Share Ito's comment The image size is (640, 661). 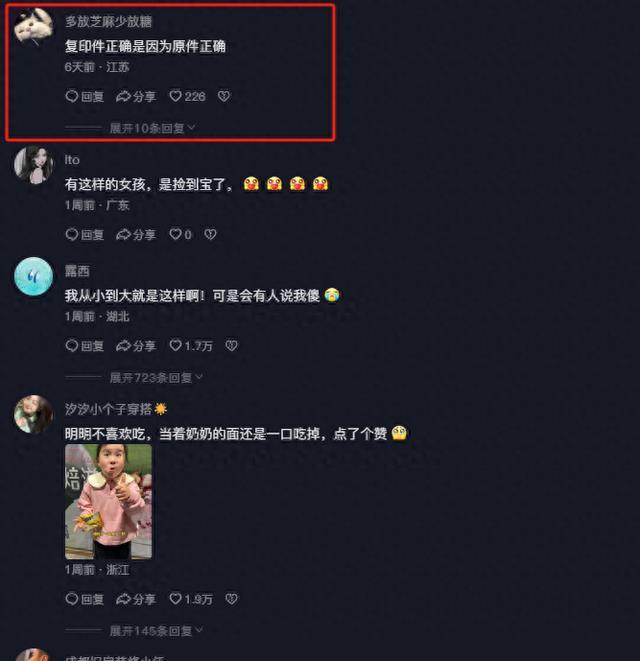point(136,234)
